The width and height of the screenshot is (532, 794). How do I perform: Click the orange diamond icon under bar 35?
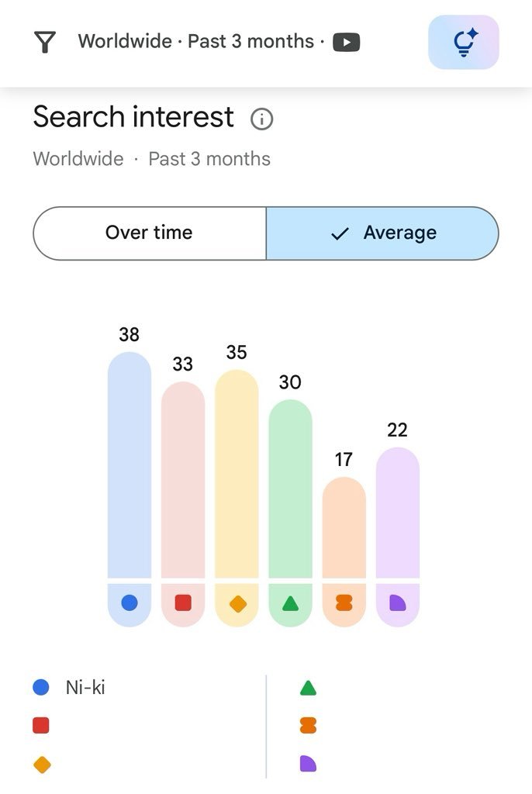click(x=237, y=603)
